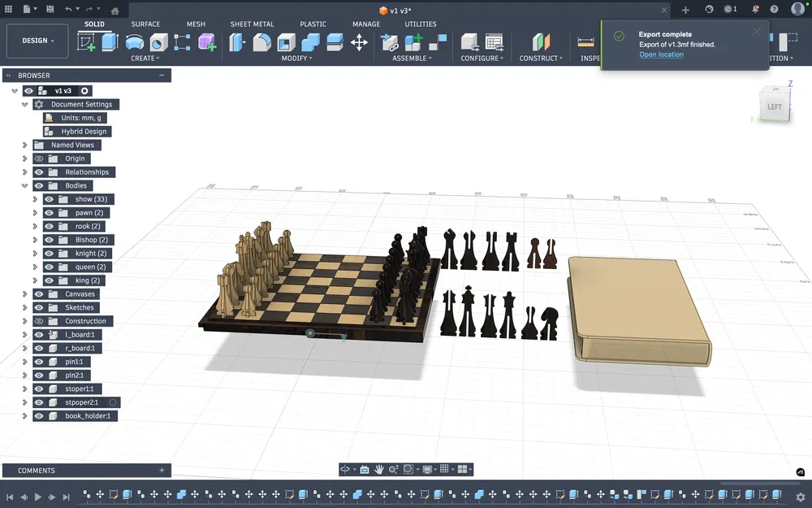
Task: Select the Create Sketch tool
Action: [x=86, y=42]
